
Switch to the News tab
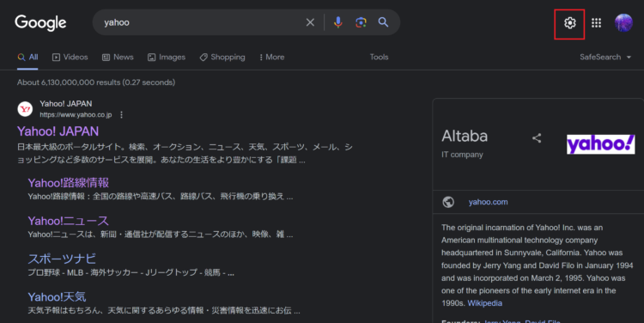pos(118,57)
